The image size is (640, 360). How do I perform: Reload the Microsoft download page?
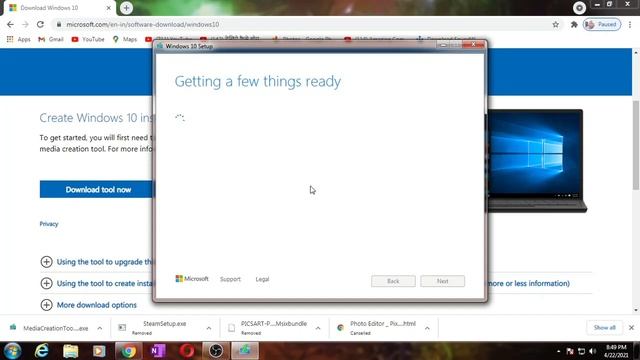tap(40, 24)
